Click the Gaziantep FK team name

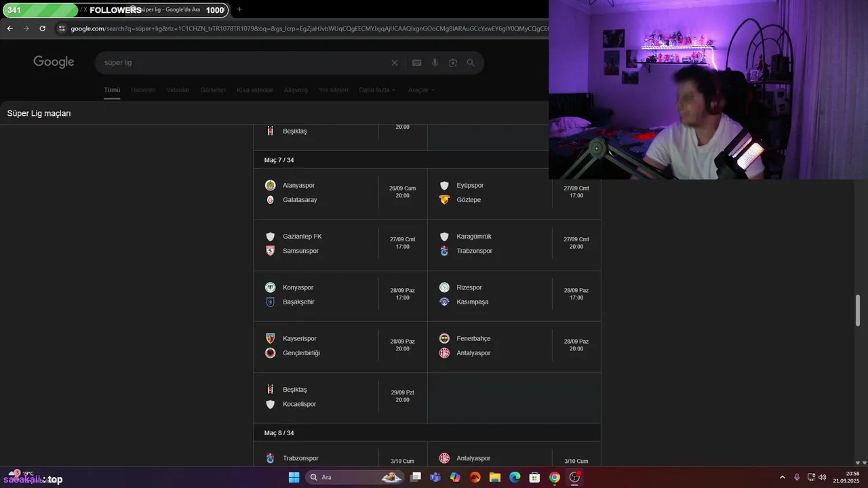302,237
